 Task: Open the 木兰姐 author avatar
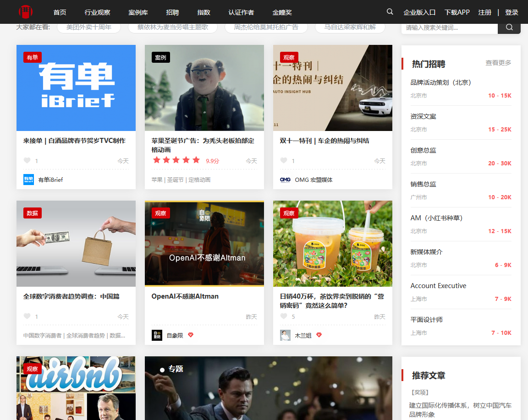tap(285, 335)
